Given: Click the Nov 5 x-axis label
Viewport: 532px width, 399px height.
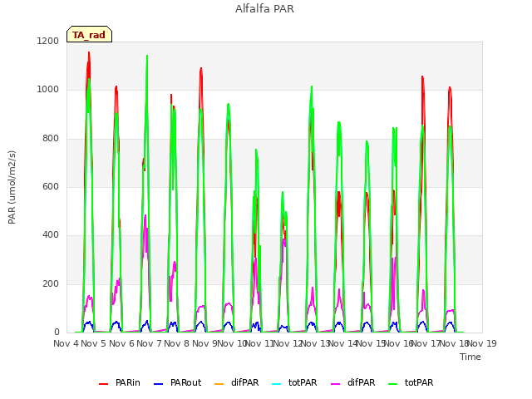Looking at the screenshot, I should tap(94, 343).
